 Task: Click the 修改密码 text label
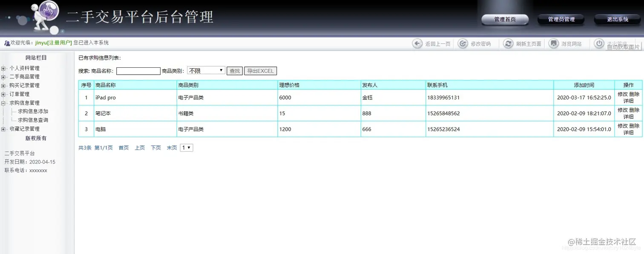pos(481,44)
